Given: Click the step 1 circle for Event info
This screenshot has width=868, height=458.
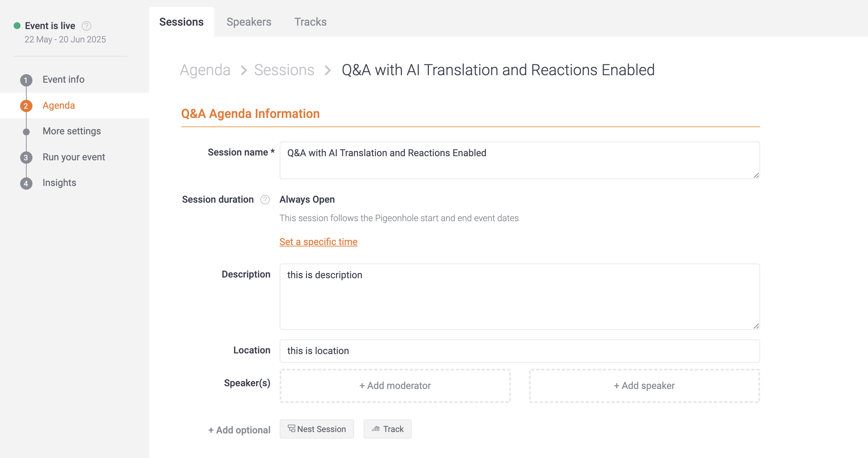Looking at the screenshot, I should click(x=26, y=80).
